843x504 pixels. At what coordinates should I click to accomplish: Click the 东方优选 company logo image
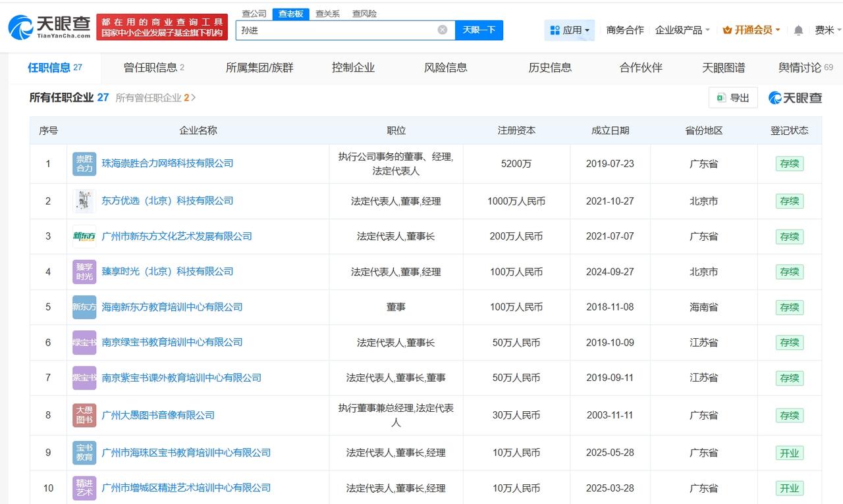[x=84, y=201]
